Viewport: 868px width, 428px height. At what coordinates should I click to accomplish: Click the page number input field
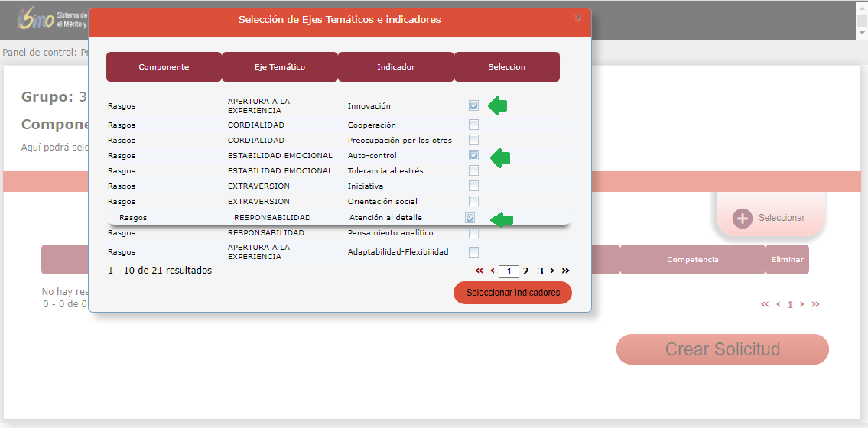(x=509, y=271)
